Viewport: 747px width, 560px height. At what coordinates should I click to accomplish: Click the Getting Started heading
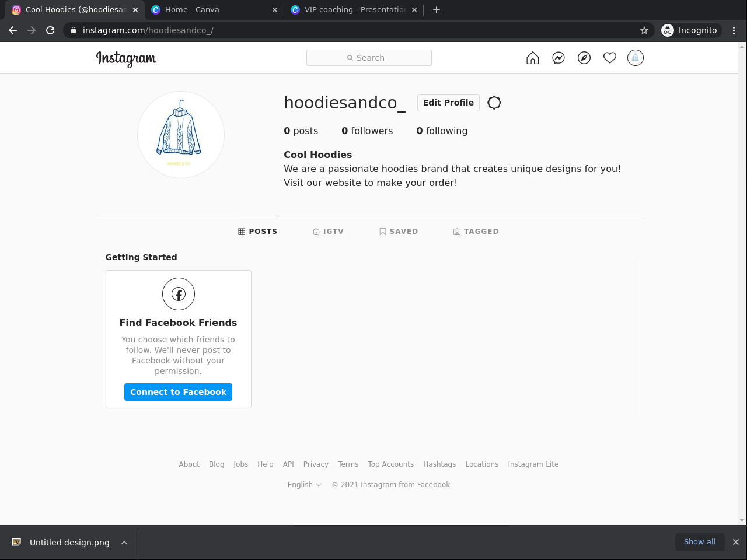pos(141,257)
